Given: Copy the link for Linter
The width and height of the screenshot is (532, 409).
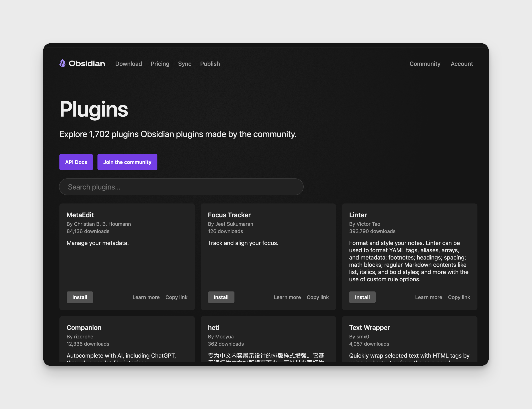Looking at the screenshot, I should (x=459, y=297).
